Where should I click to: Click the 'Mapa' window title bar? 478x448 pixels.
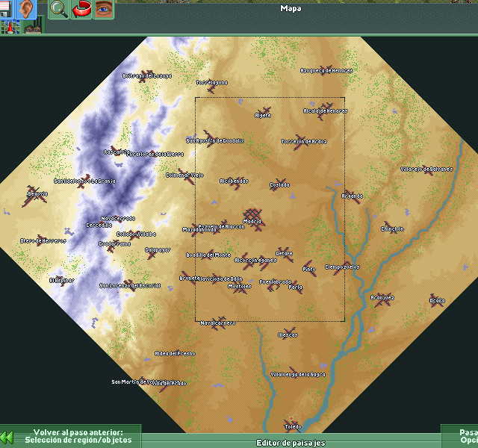point(291,9)
